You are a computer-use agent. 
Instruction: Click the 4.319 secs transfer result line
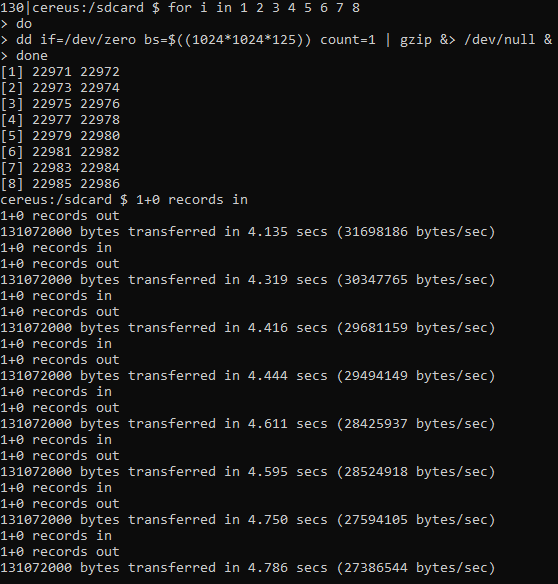pos(248,280)
